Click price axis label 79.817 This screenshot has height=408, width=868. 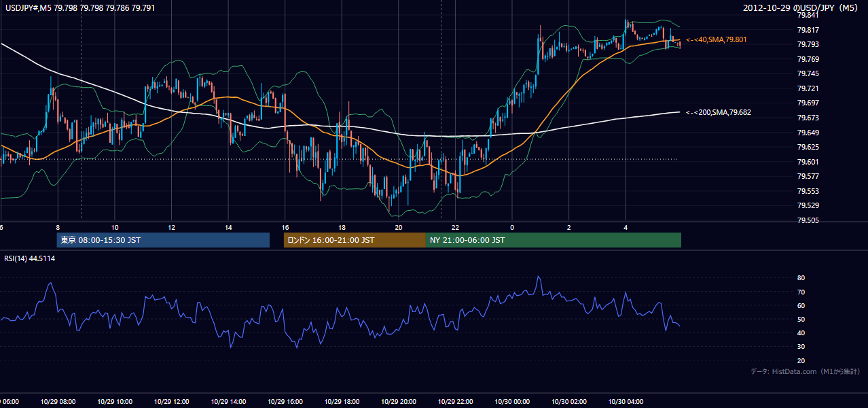(807, 30)
